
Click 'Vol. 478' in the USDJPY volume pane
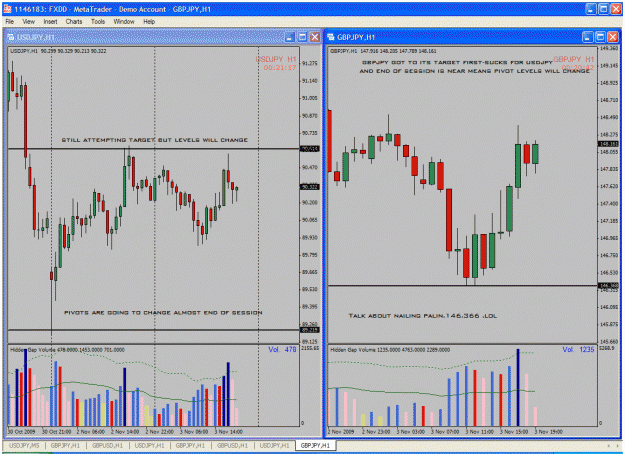pyautogui.click(x=282, y=350)
